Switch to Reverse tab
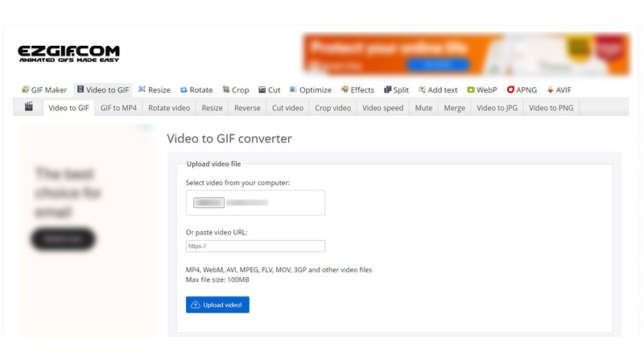 (x=247, y=108)
